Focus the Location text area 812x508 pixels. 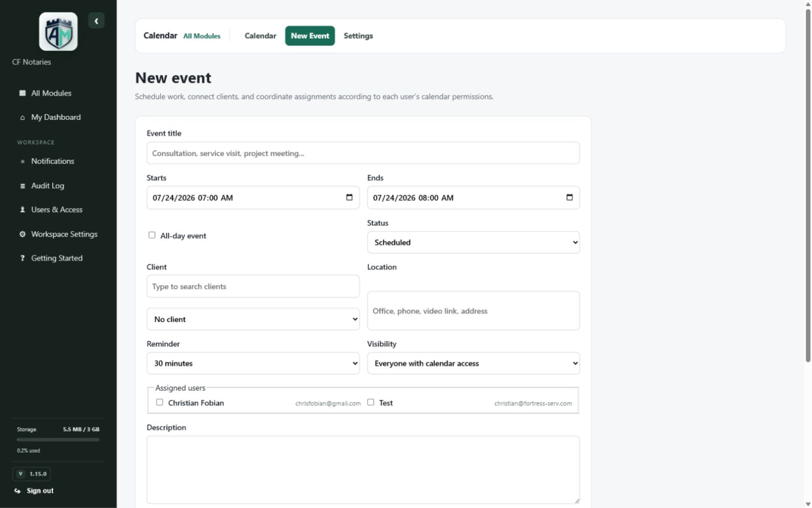click(x=473, y=311)
